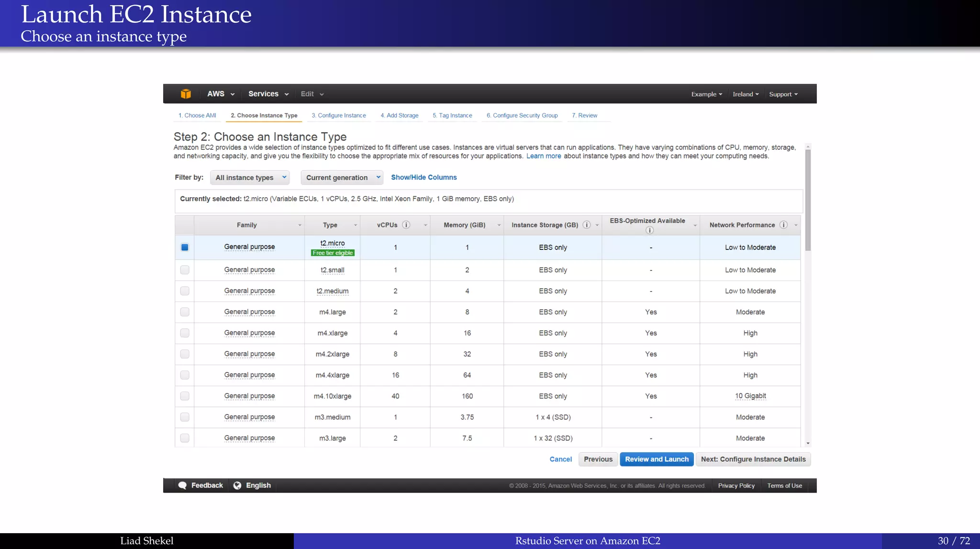Select the m3.large instance checkbox
The height and width of the screenshot is (549, 980).
pyautogui.click(x=185, y=438)
